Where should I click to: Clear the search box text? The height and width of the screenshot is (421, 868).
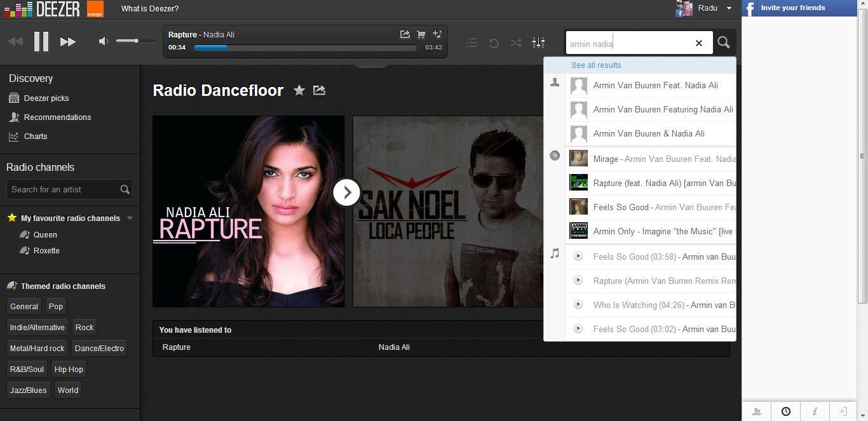pos(699,43)
